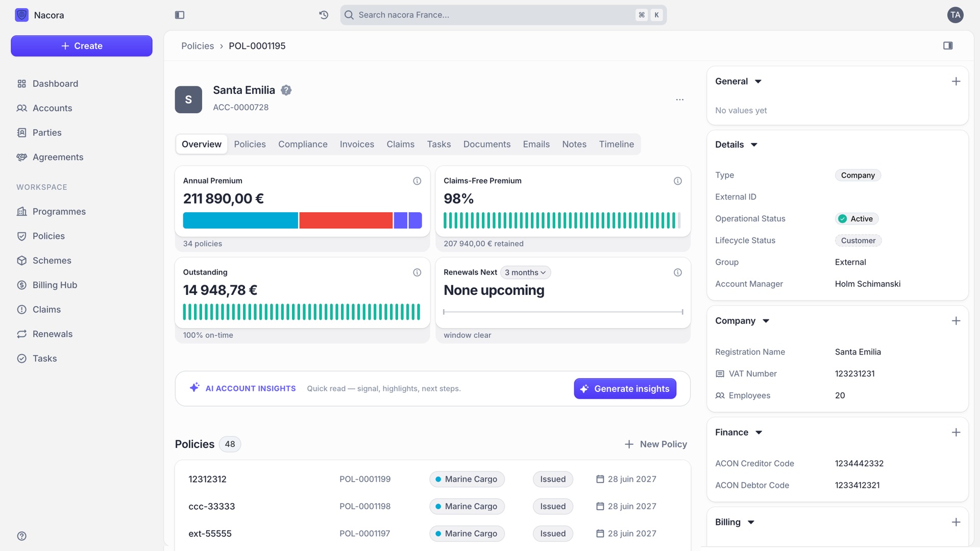
Task: Toggle the right details panel icon
Action: coord(948,45)
